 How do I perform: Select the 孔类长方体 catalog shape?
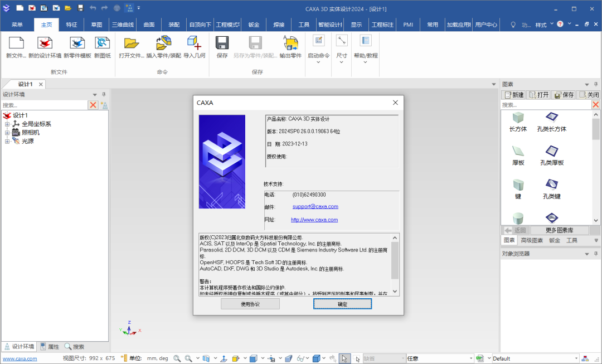[x=552, y=122]
